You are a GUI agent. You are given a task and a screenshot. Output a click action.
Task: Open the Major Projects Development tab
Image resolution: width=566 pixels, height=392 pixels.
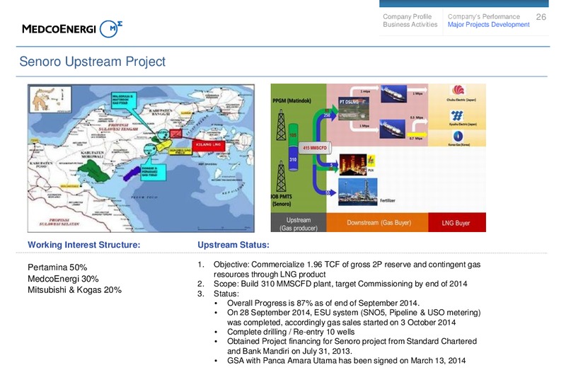(488, 25)
